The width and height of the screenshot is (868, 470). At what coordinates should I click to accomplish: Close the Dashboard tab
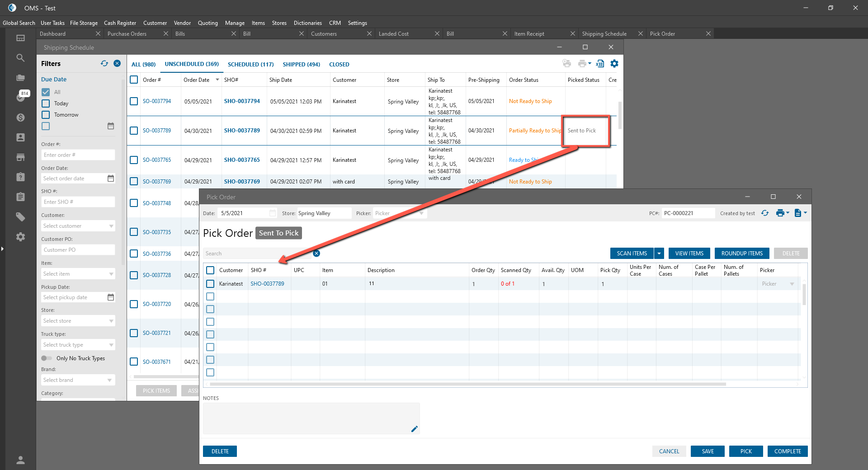click(x=98, y=33)
